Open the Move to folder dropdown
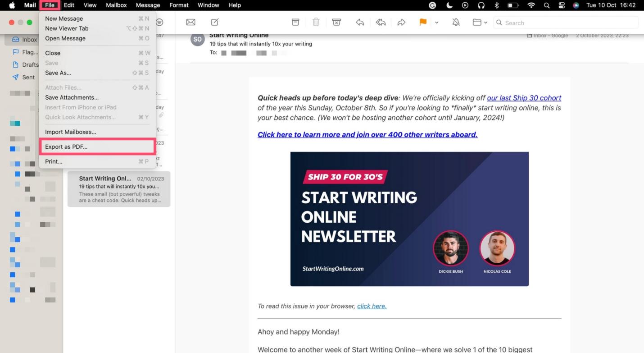The height and width of the screenshot is (353, 644). coord(480,22)
